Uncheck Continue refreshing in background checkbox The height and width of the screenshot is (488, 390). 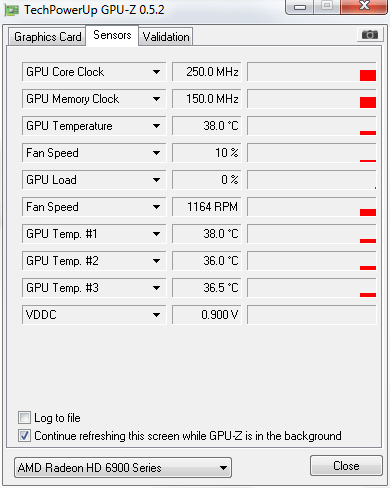pos(24,436)
